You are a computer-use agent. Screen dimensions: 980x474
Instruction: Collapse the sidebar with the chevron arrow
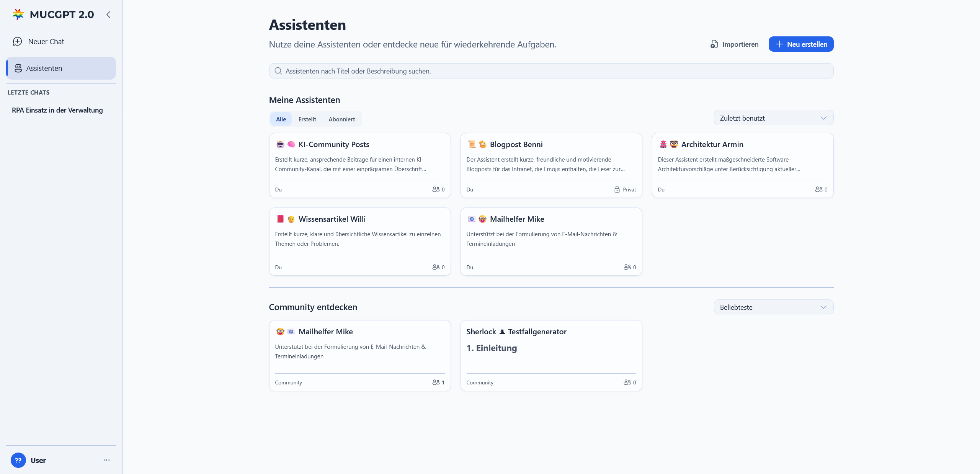point(108,15)
